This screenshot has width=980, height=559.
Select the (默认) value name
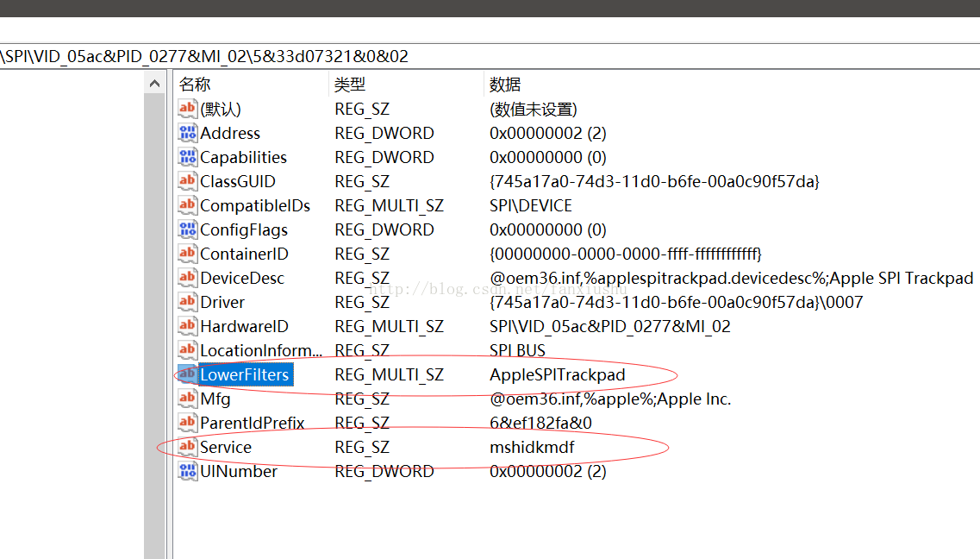[221, 110]
